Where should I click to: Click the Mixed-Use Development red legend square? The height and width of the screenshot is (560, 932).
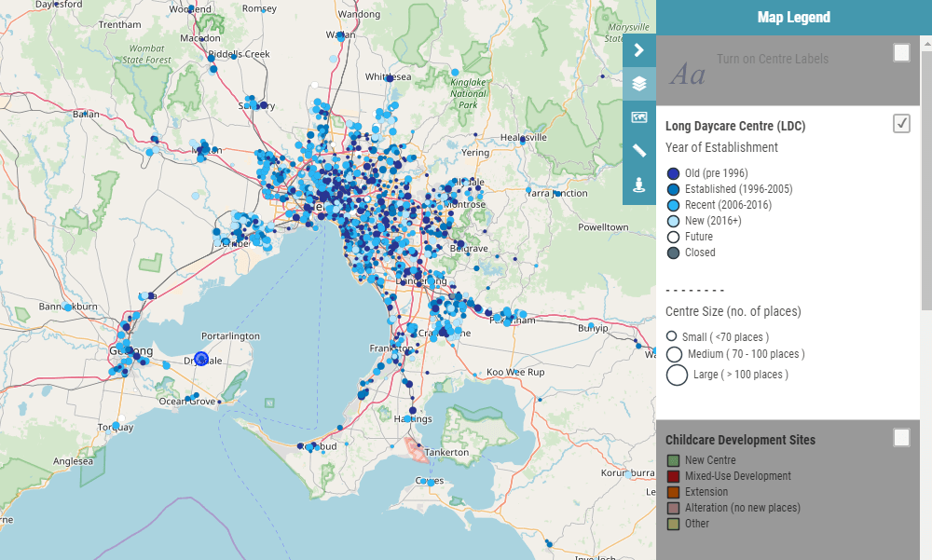[673, 476]
